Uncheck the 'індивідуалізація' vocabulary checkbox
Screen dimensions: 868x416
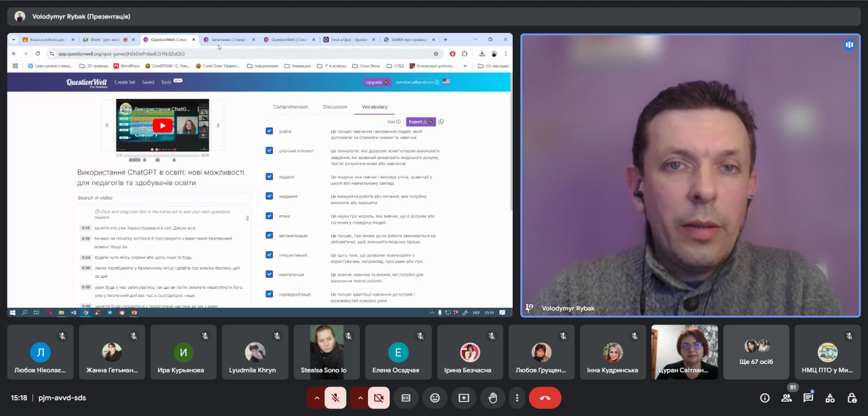click(269, 294)
